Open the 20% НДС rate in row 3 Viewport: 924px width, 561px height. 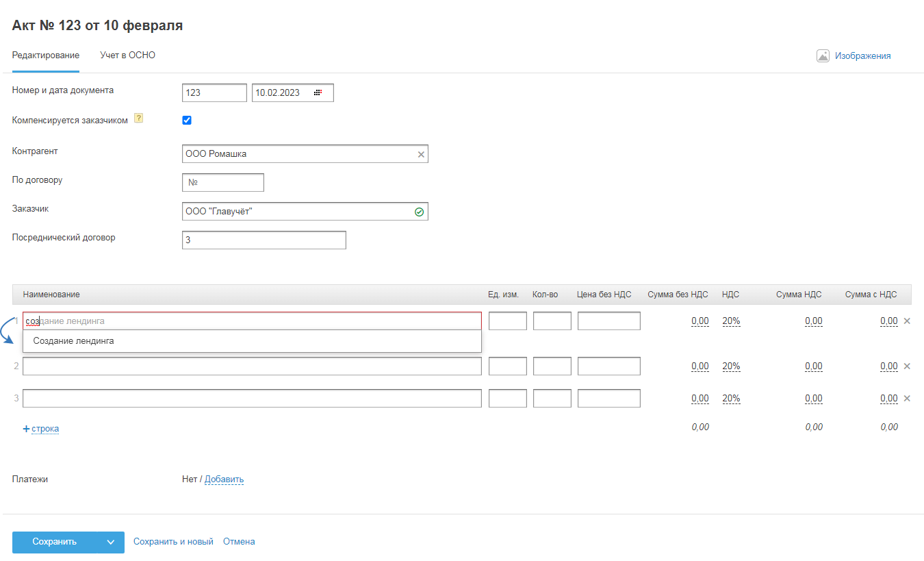coord(731,398)
